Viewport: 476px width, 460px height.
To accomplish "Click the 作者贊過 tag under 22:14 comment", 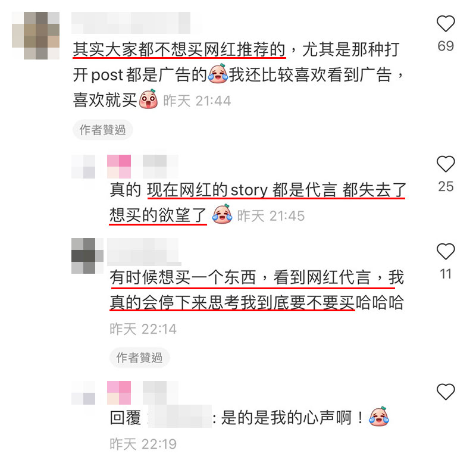I will 139,358.
